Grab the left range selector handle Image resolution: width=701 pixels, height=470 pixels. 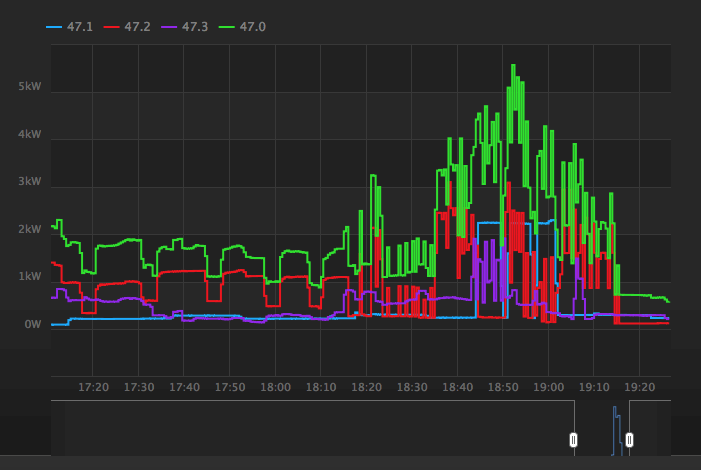(574, 439)
